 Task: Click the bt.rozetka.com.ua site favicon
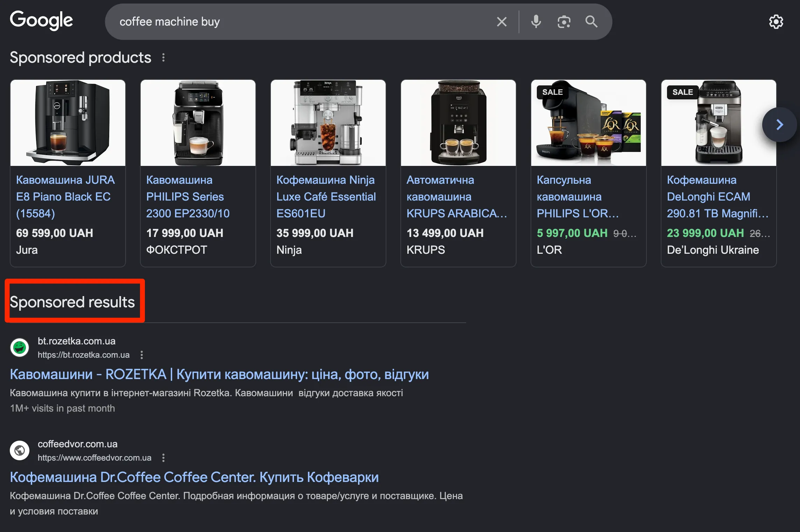20,348
